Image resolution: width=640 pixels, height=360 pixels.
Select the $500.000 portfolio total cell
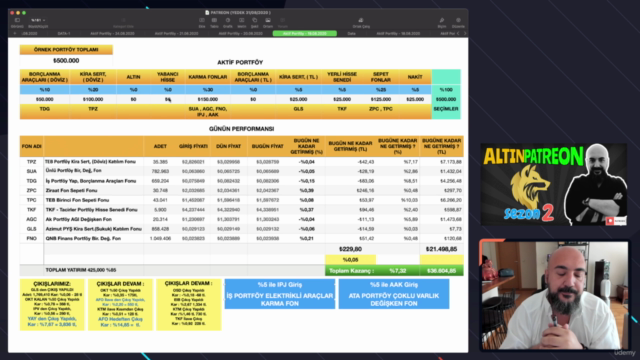66,60
